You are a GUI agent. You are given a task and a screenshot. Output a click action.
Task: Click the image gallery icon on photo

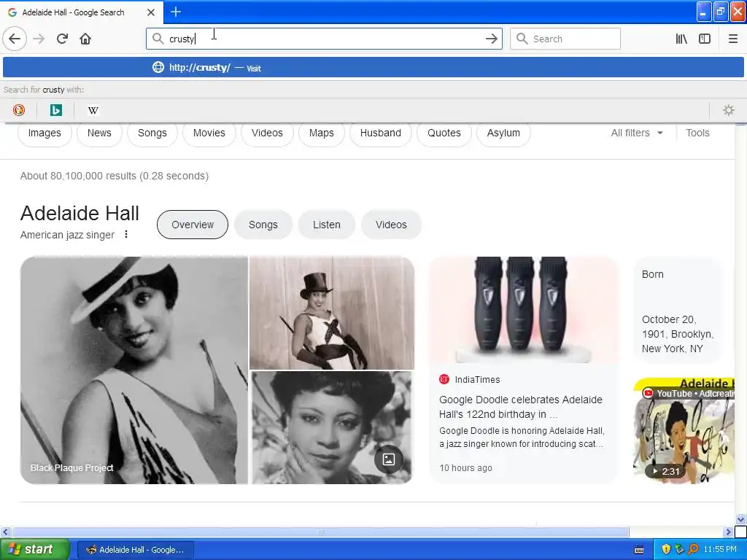[388, 459]
